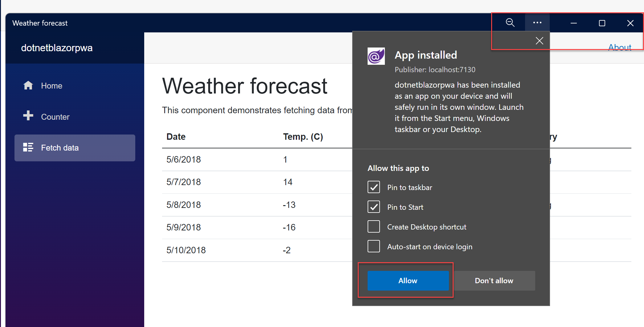Click the magnifier zoom icon in title bar
Viewport: 644px width, 327px height.
510,23
